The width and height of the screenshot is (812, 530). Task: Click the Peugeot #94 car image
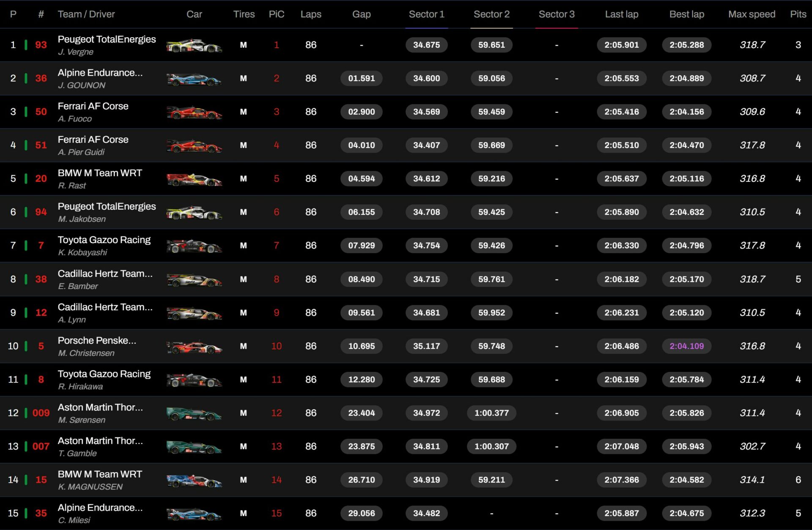coord(194,212)
